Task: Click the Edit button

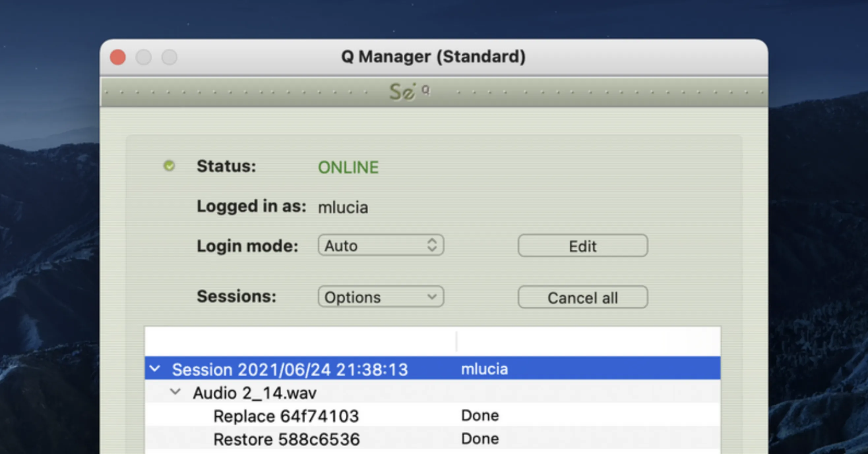Action: tap(583, 245)
